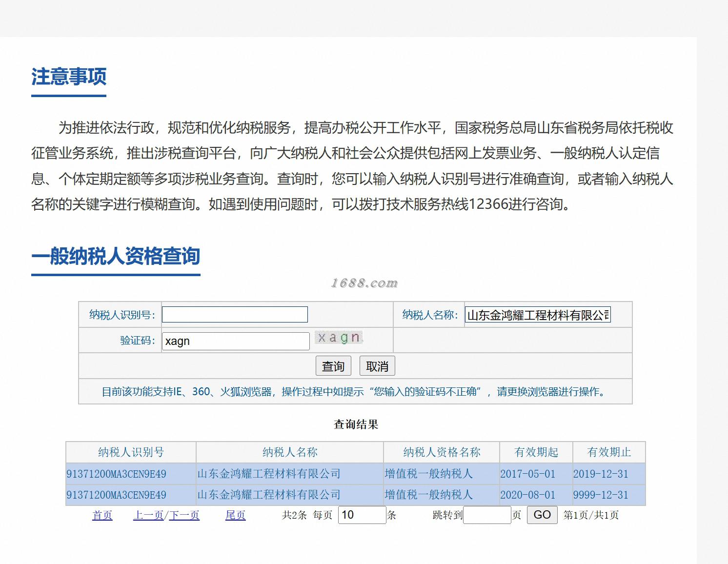The image size is (728, 564).
Task: Select the 纳税人资格名称 column header
Action: click(442, 452)
